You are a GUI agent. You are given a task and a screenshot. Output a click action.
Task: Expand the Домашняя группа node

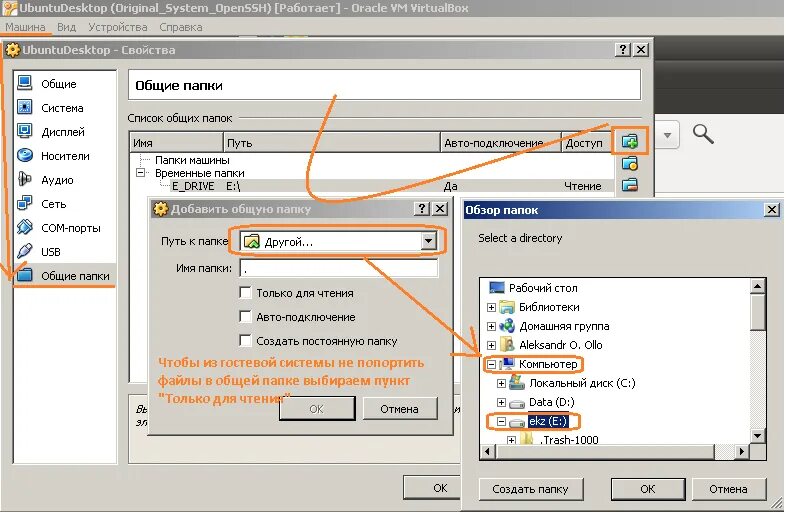click(492, 326)
